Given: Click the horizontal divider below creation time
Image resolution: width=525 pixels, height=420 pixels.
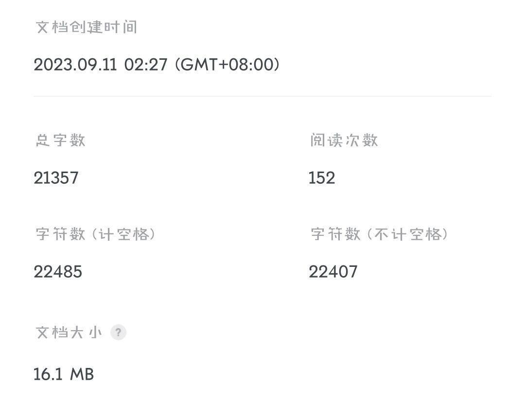Looking at the screenshot, I should coord(262,96).
